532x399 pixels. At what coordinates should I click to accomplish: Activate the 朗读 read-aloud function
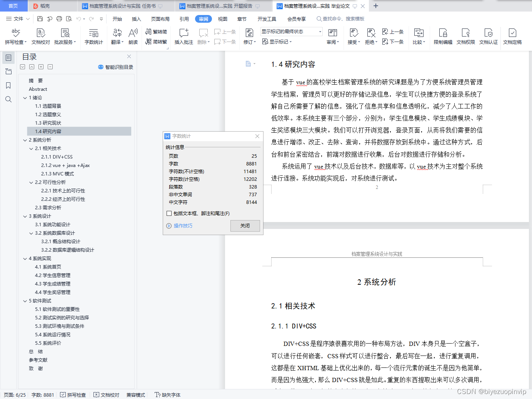(133, 37)
